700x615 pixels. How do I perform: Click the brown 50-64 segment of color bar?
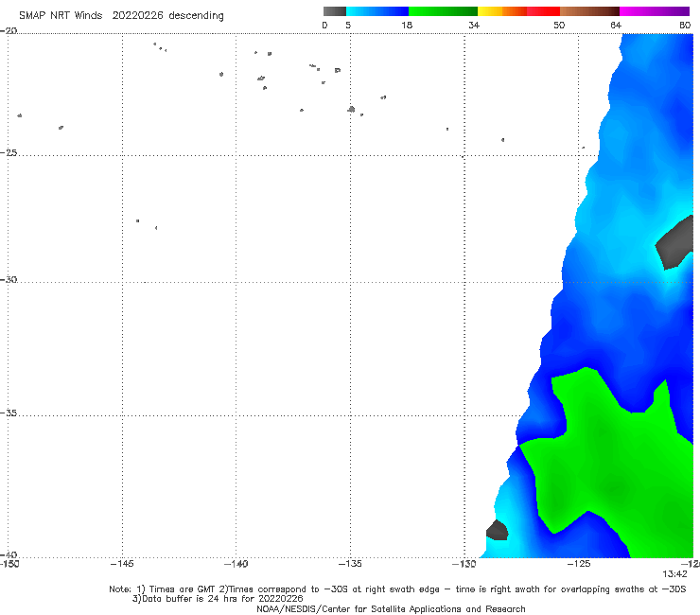(589, 11)
